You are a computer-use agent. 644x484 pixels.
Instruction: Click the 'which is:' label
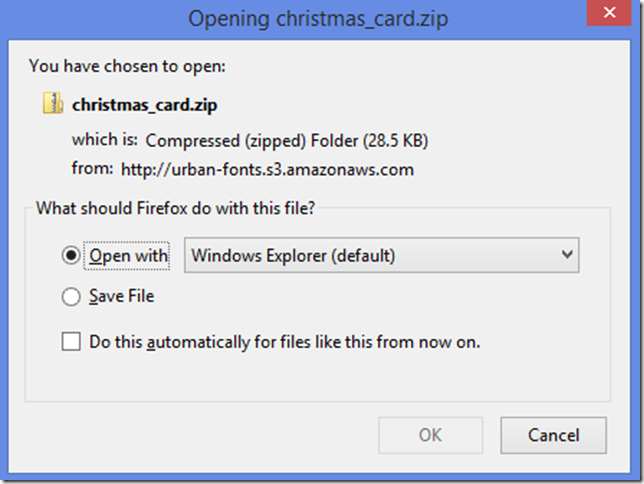(105, 140)
